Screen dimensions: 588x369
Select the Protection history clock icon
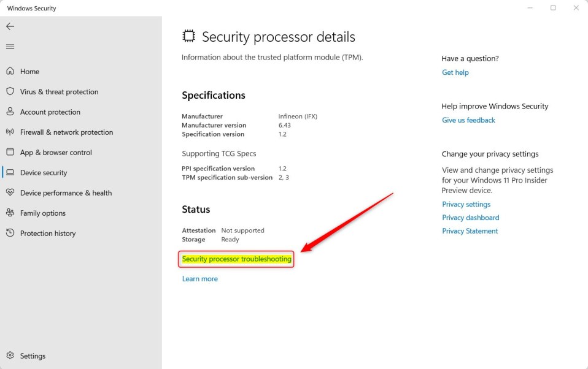11,233
